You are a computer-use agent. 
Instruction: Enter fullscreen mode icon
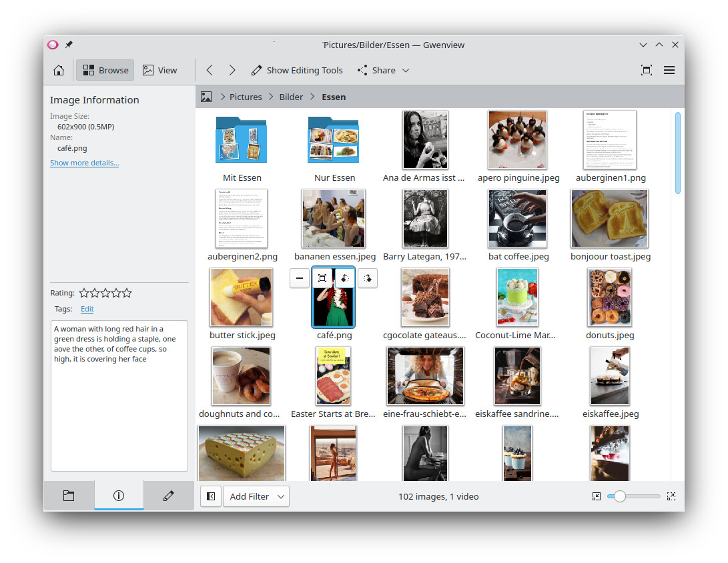(x=646, y=70)
